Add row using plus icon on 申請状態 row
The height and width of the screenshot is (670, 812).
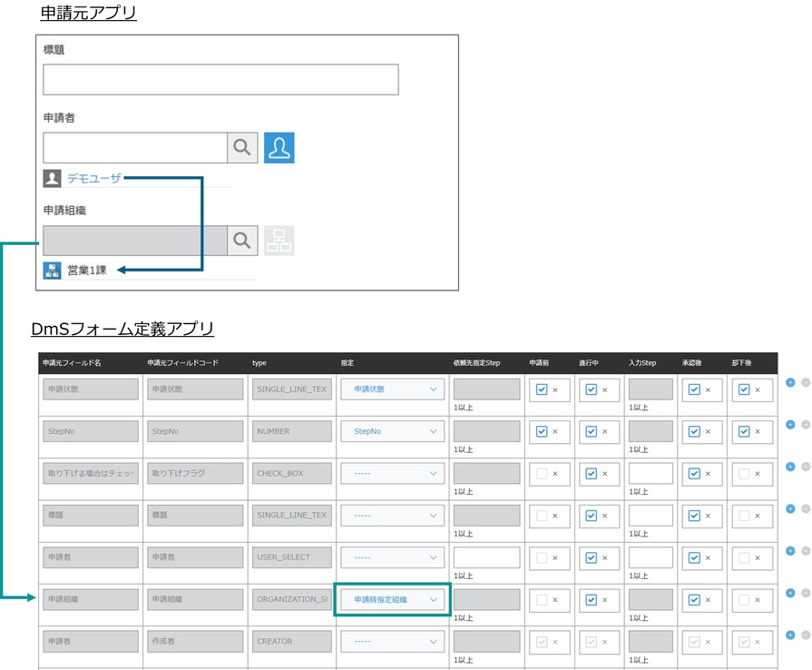[790, 382]
